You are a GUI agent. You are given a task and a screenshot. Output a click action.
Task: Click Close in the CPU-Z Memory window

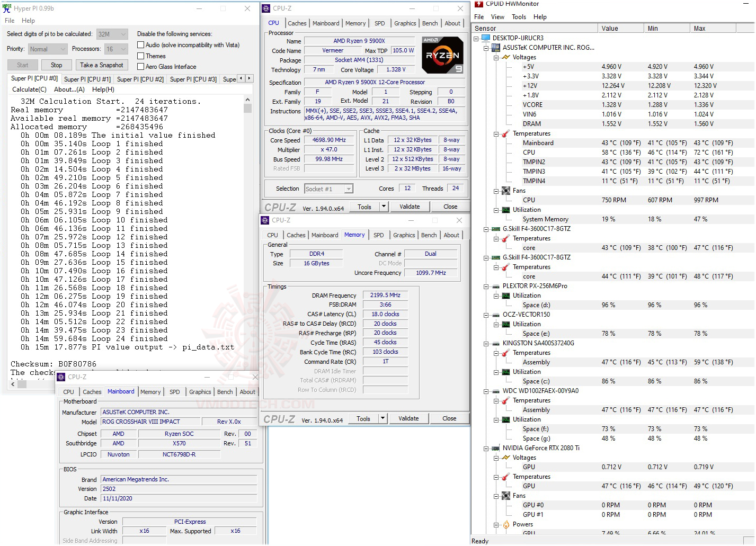[x=449, y=418]
